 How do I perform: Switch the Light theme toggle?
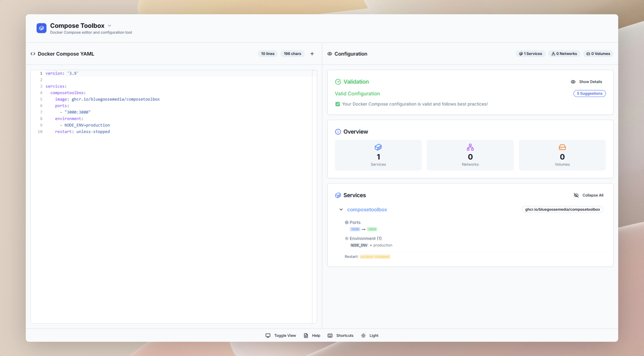coord(370,336)
